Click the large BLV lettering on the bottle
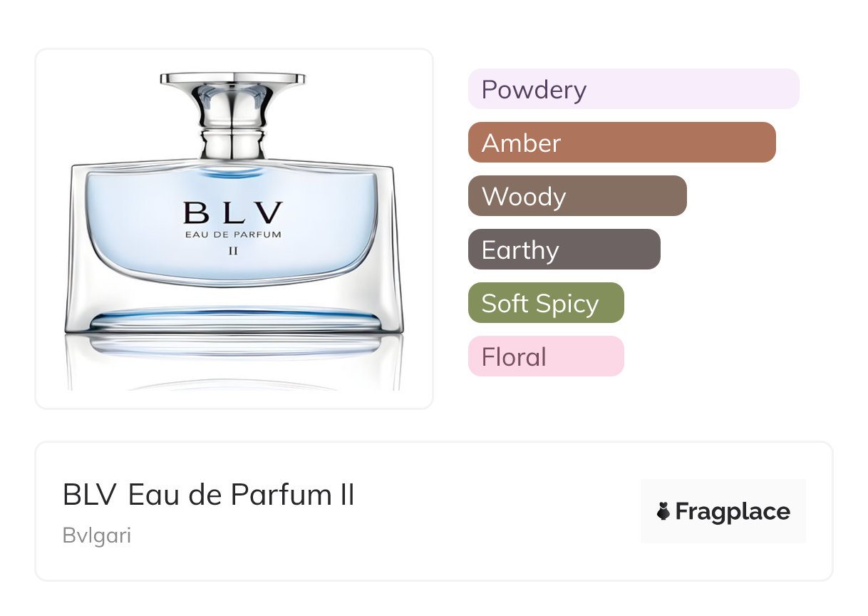 pos(232,212)
